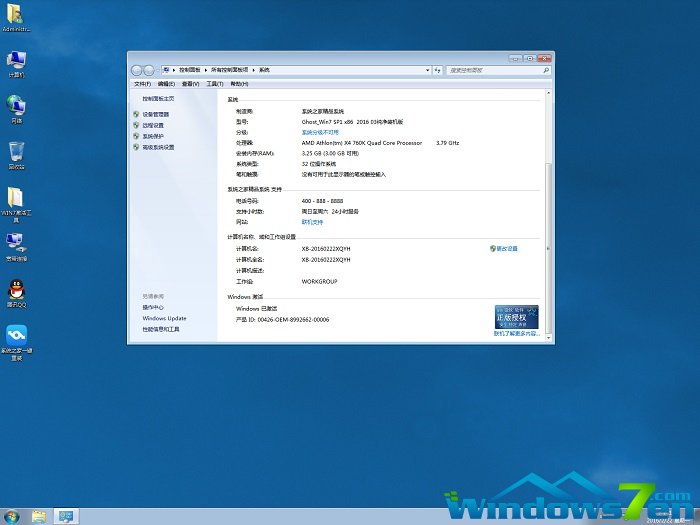
Task: Click the back navigation arrow
Action: [x=136, y=70]
